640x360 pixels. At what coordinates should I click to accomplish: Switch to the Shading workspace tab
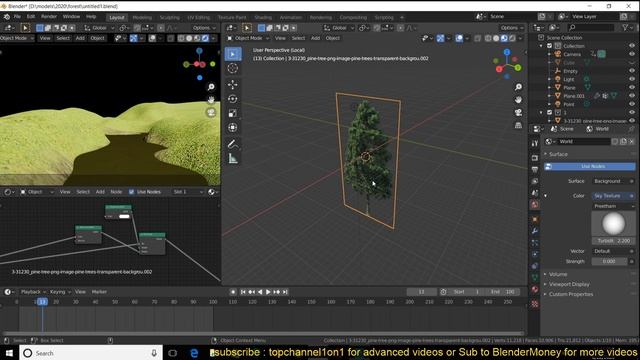pyautogui.click(x=263, y=18)
